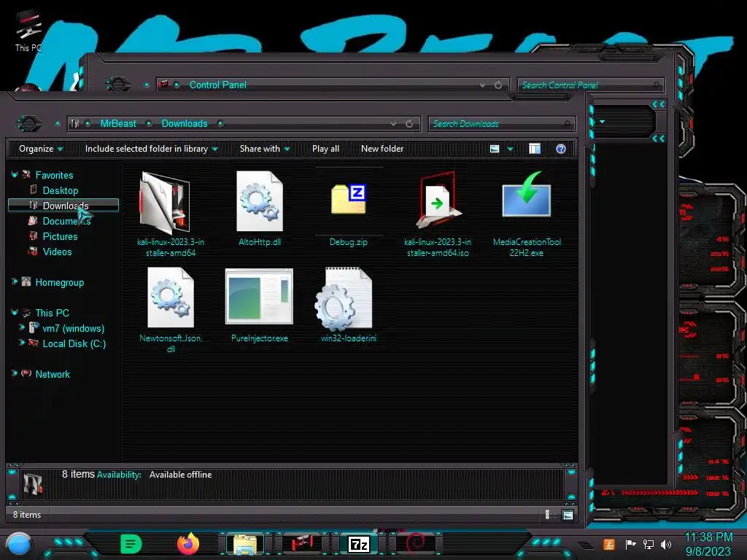Click the Search Control Panel field

coord(590,85)
